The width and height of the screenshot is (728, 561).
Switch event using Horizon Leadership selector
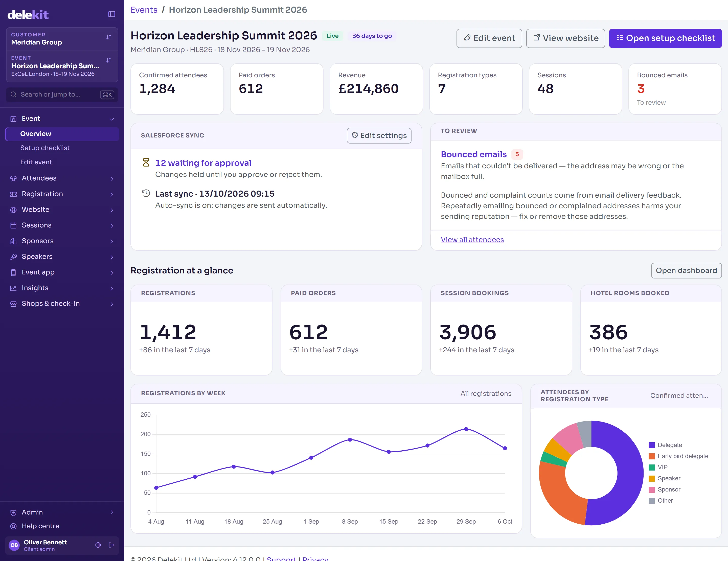point(62,66)
